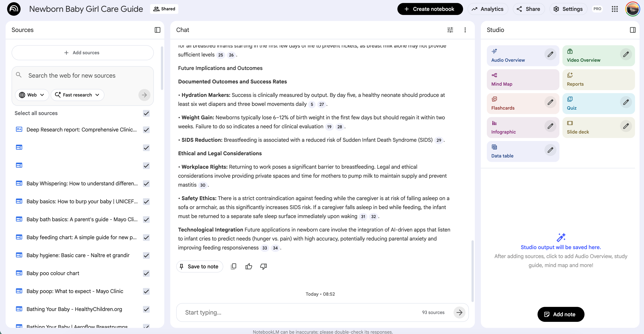644x334 pixels.
Task: Uncheck Baby poo colour chart source
Action: pos(146,274)
